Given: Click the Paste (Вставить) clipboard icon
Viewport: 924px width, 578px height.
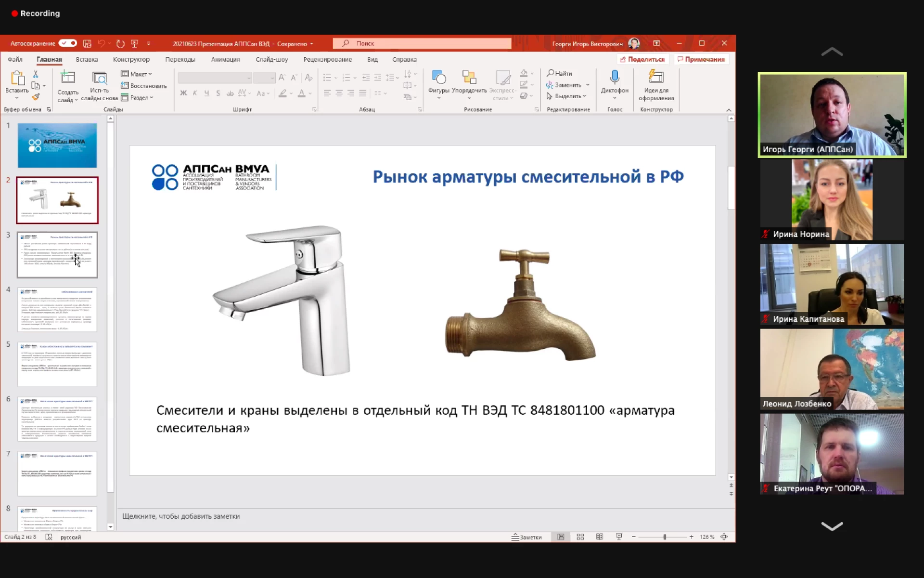Looking at the screenshot, I should click(x=17, y=78).
